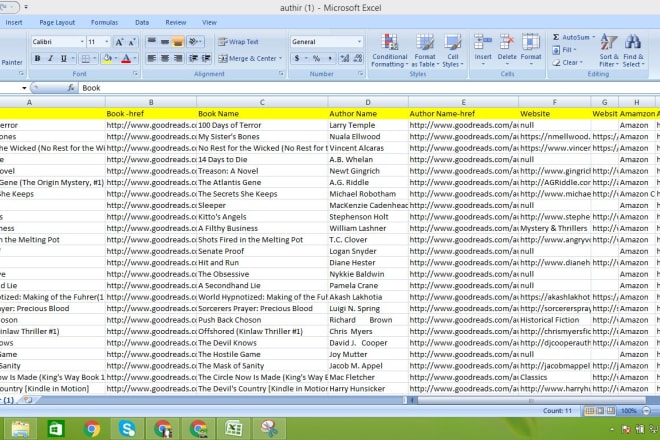
Task: Click middle align icon
Action: tap(165, 42)
